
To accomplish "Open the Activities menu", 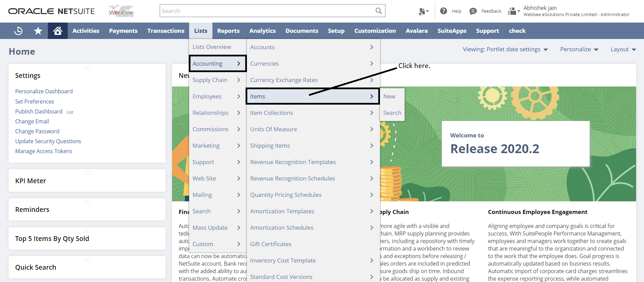I will point(86,31).
